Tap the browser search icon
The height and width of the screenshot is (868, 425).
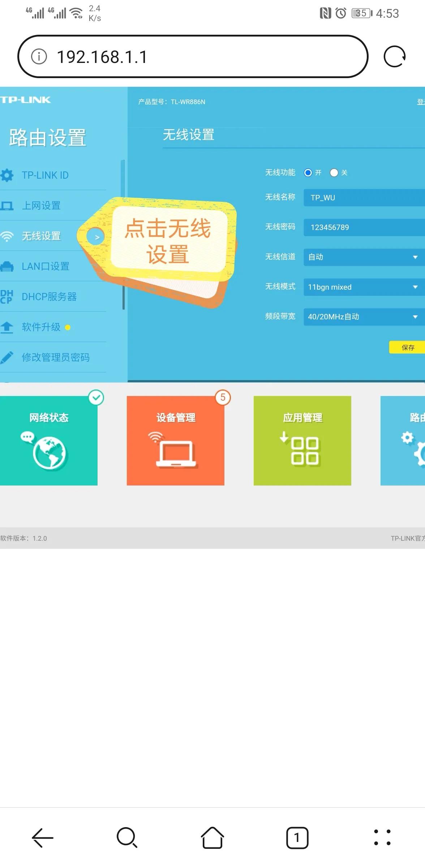[x=127, y=838]
